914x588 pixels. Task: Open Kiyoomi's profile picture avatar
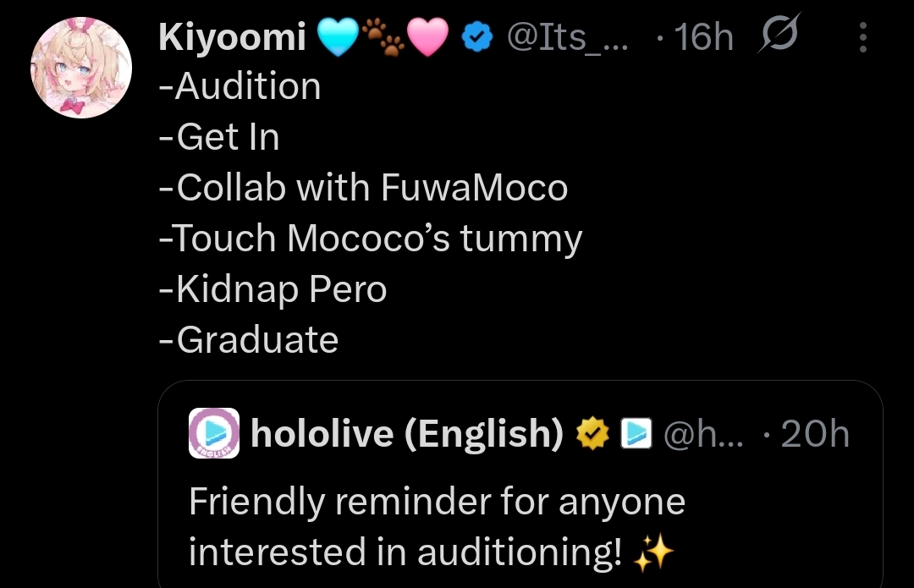coord(81,68)
